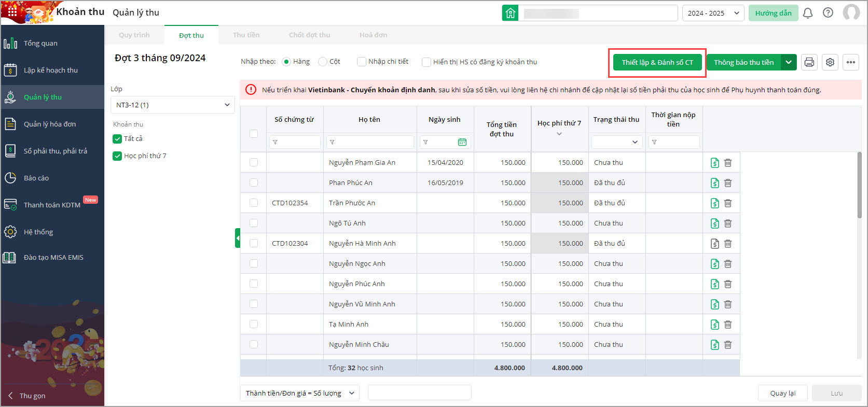Open the settings gear in toolbar
Screen dimensions: 868x407
pos(830,62)
